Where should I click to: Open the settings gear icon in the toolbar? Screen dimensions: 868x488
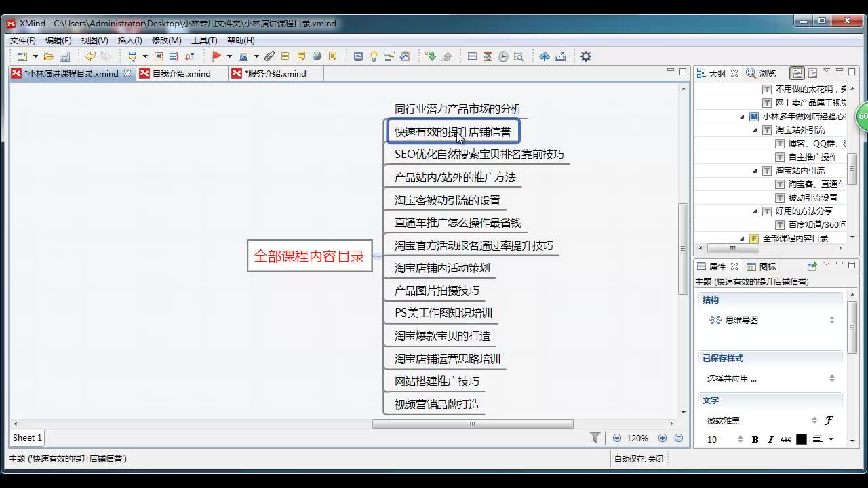click(x=585, y=56)
